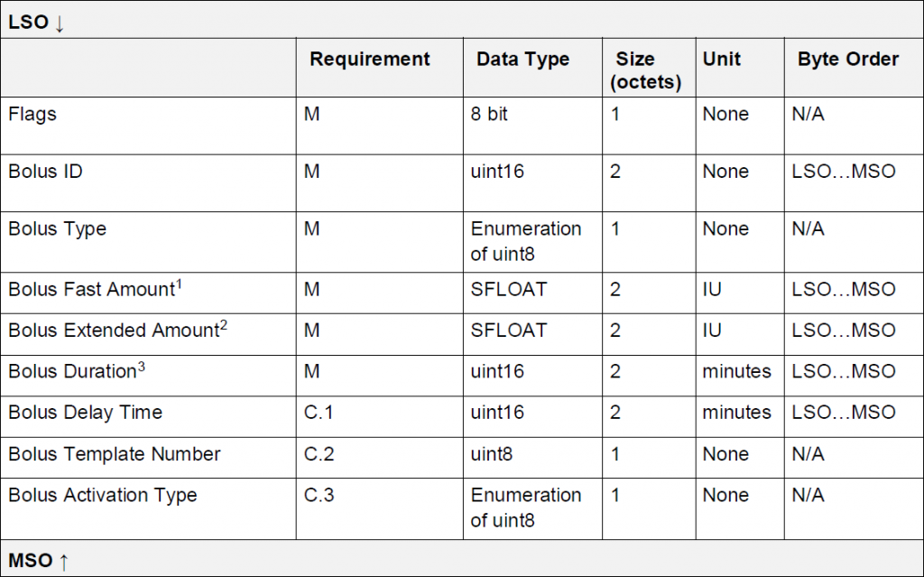
Task: Click the Bolus Duration field name
Action: [76, 370]
